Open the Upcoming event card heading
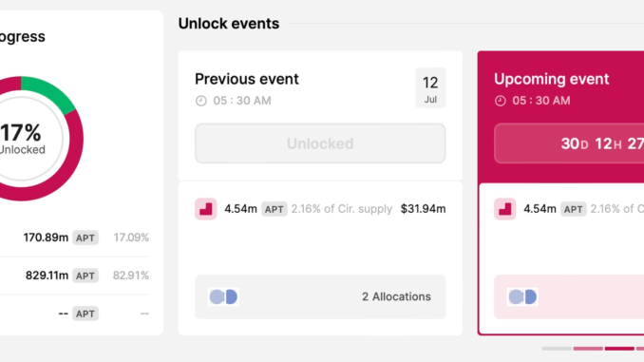 pos(551,79)
